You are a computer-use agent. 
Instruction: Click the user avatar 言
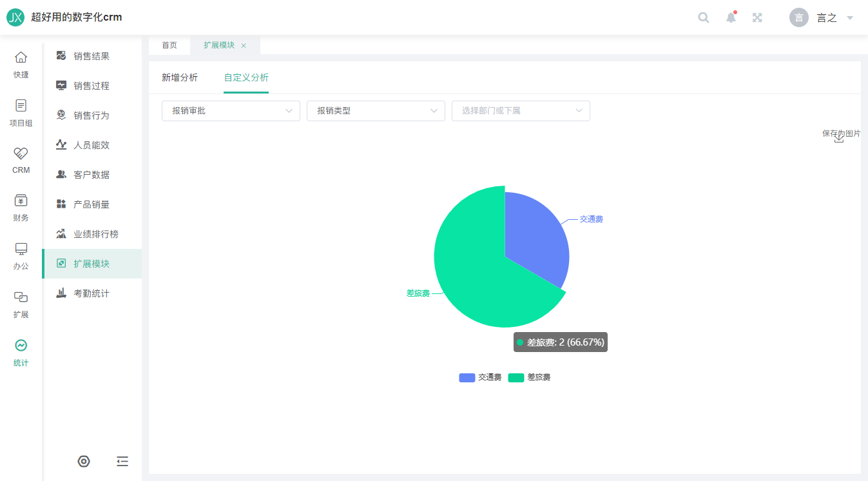799,17
